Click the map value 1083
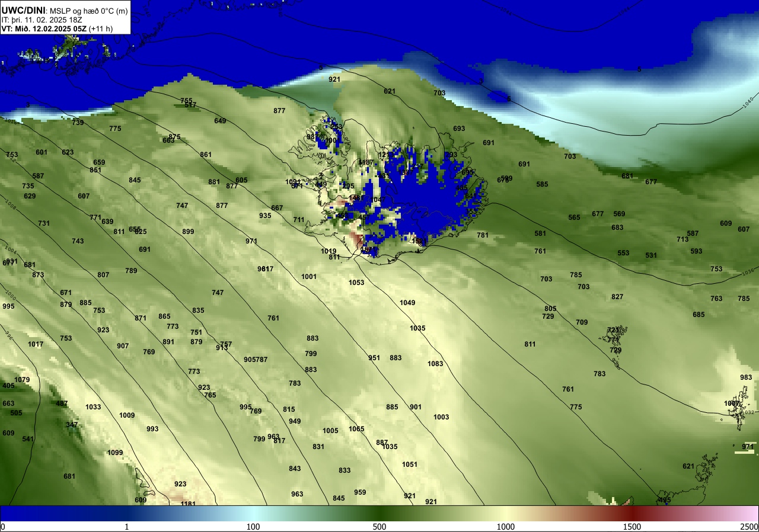The height and width of the screenshot is (532, 759). pyautogui.click(x=435, y=364)
